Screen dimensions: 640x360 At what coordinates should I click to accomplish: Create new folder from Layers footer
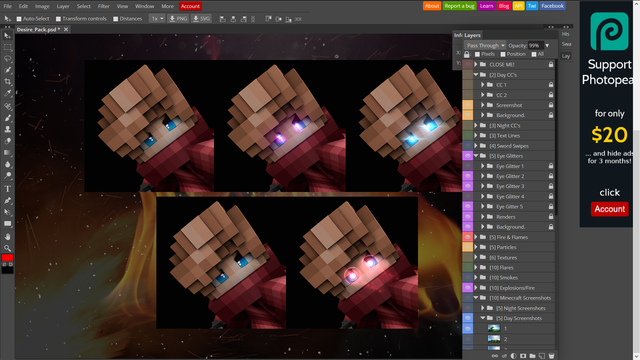[532, 356]
